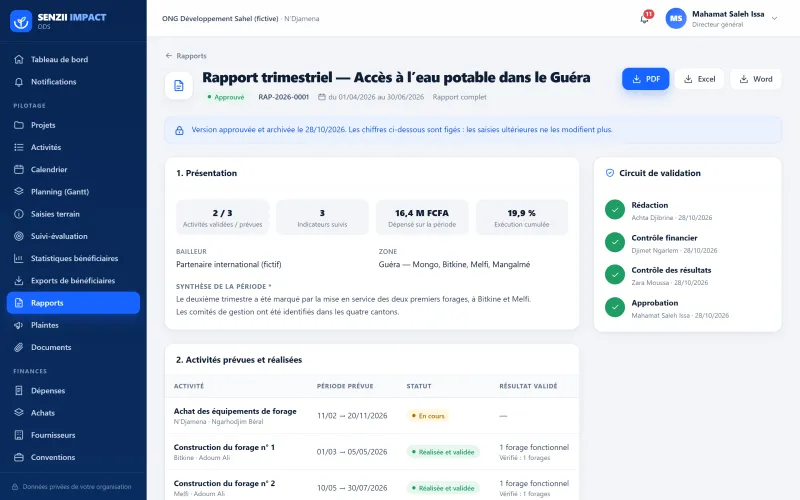This screenshot has height=500, width=800.
Task: Open Tableau de bord in sidebar
Action: tap(73, 59)
